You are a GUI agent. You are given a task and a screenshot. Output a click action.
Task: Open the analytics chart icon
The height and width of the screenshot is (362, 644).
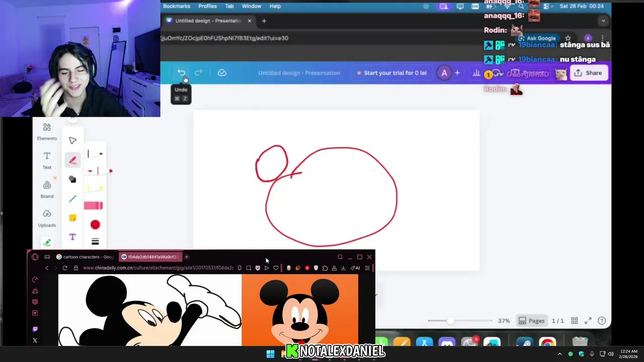(476, 73)
